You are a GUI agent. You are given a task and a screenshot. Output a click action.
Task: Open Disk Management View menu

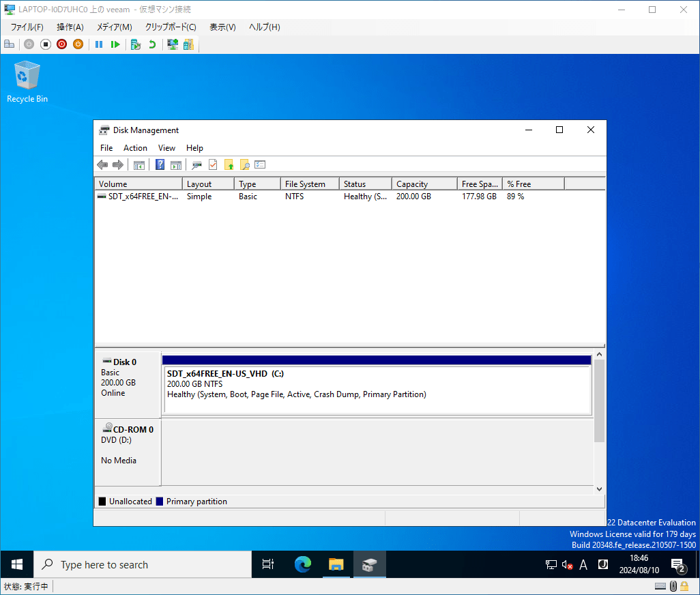pos(166,148)
